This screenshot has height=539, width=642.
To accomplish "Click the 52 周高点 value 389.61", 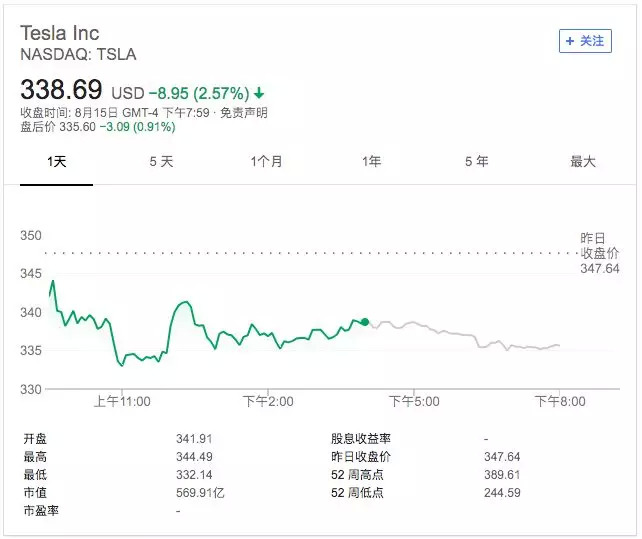I will [x=497, y=474].
